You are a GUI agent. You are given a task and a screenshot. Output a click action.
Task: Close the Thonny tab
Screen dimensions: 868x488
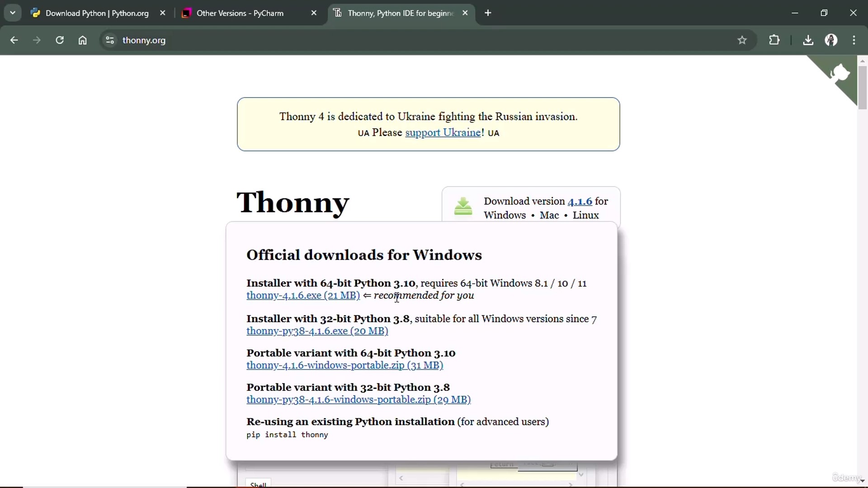click(x=465, y=13)
